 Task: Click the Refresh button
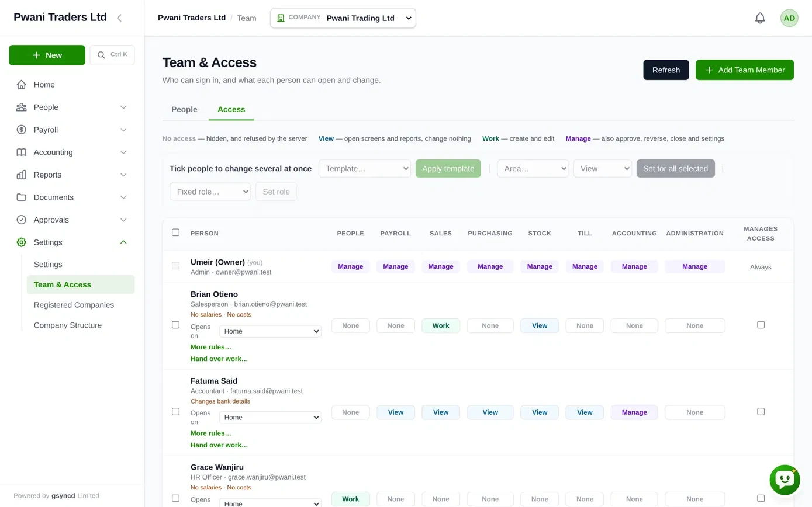click(x=666, y=70)
